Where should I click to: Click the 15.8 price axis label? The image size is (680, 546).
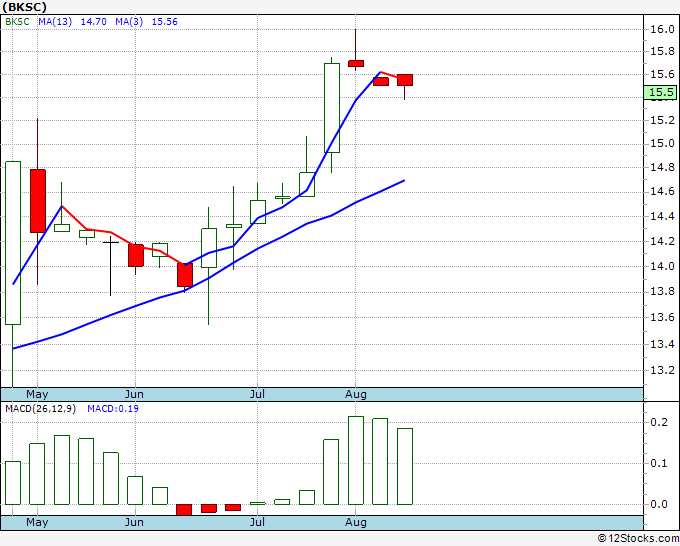(662, 52)
